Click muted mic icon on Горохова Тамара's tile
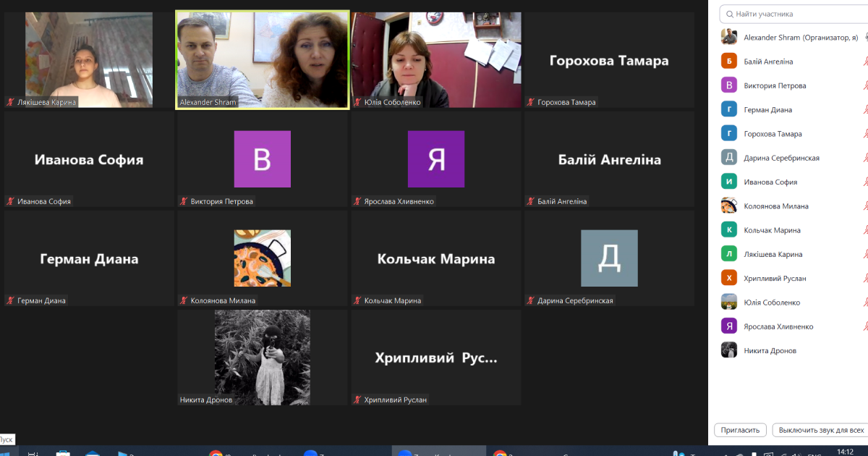 (x=531, y=103)
